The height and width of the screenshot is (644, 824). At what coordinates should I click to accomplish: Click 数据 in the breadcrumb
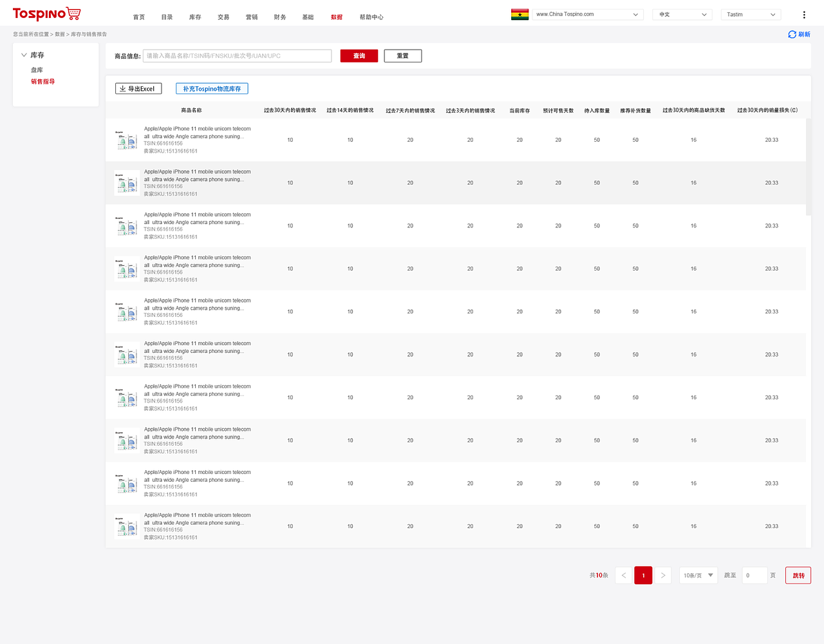[x=60, y=34]
